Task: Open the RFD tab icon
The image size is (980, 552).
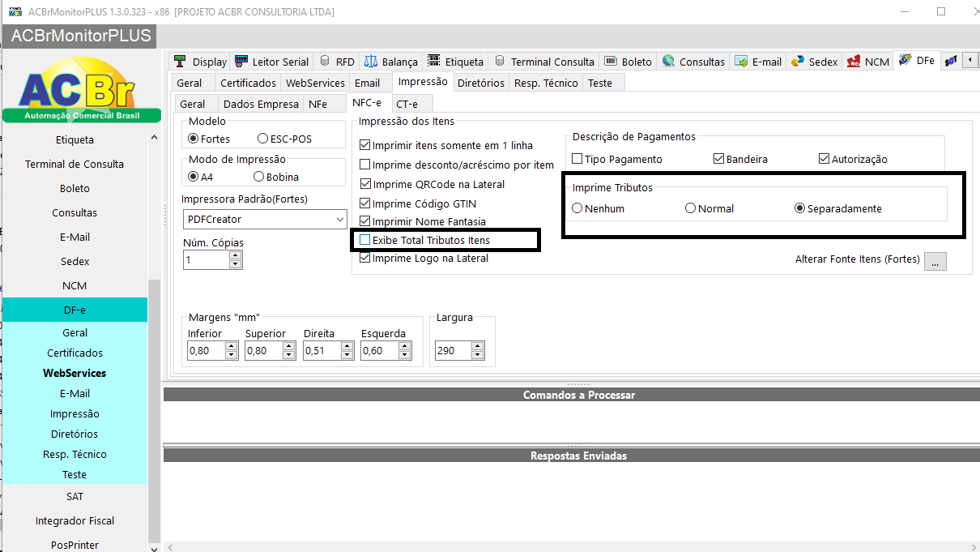Action: (x=325, y=61)
